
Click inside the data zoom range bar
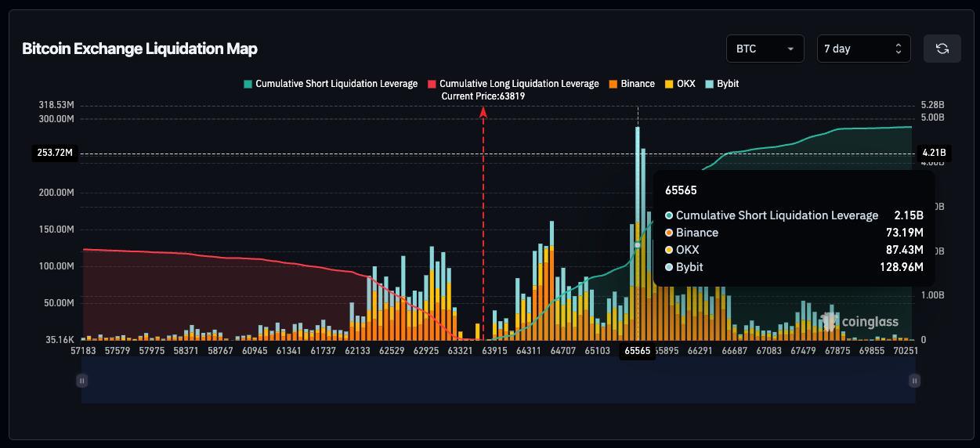[x=498, y=381]
